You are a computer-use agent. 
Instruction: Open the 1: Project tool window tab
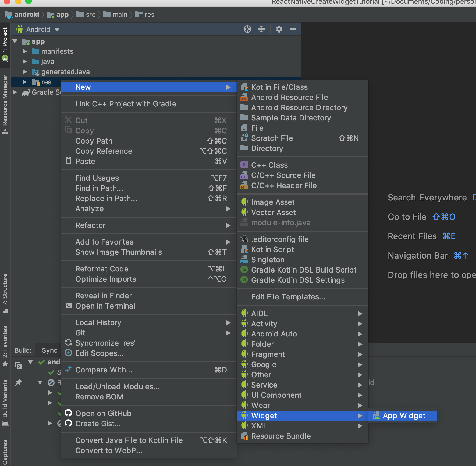(5, 44)
